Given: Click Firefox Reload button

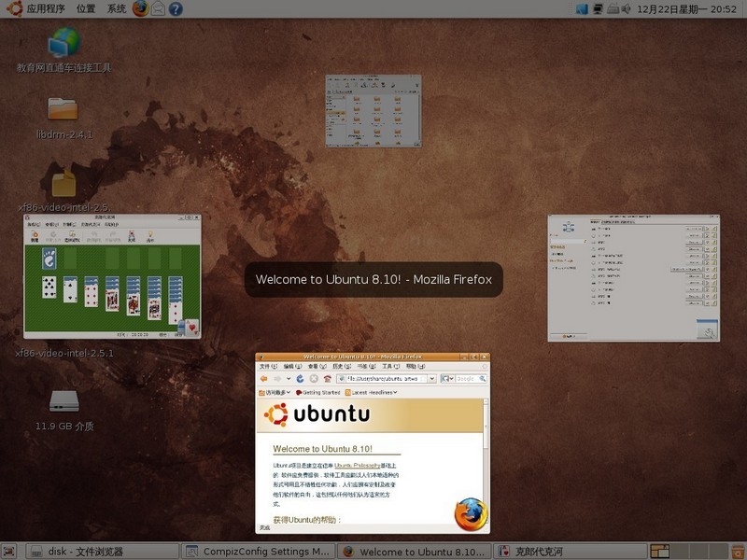Looking at the screenshot, I should coord(300,379).
